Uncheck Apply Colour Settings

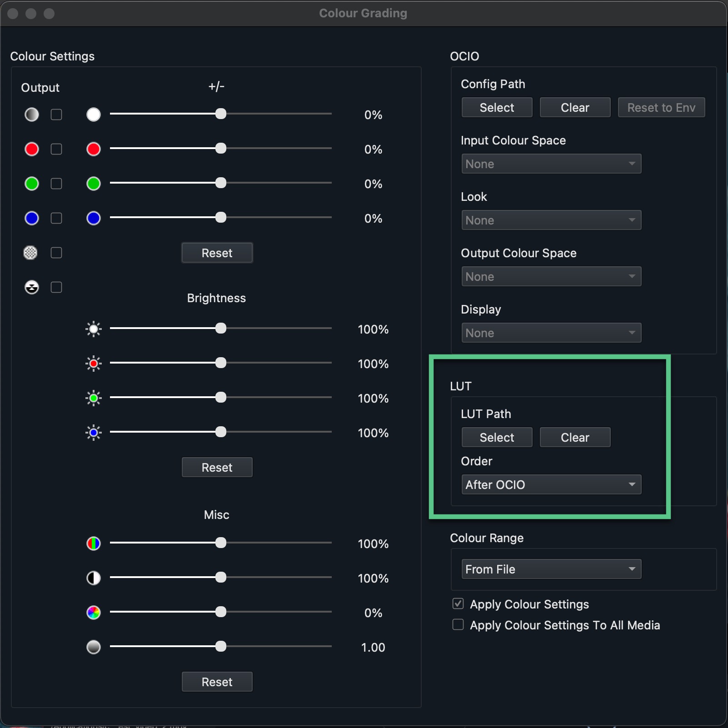[458, 604]
